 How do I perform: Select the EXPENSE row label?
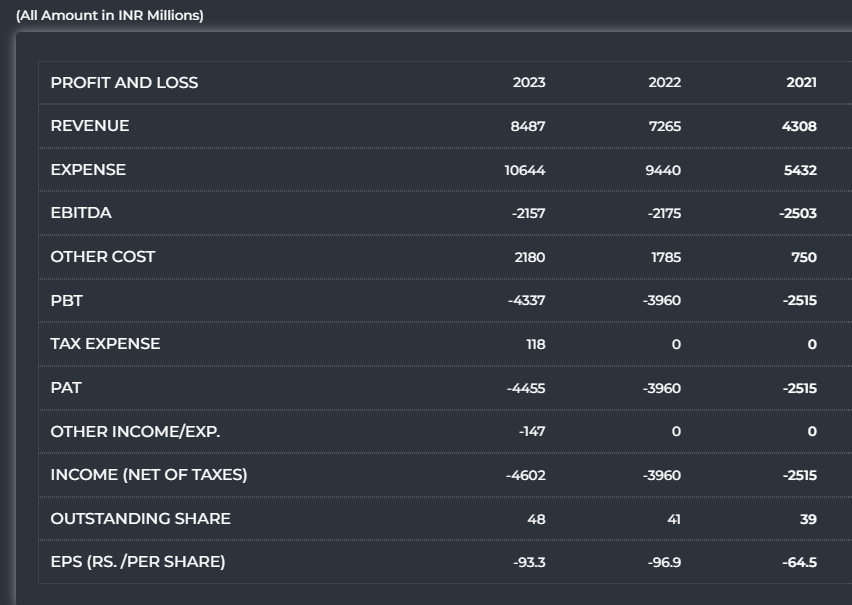pos(88,170)
